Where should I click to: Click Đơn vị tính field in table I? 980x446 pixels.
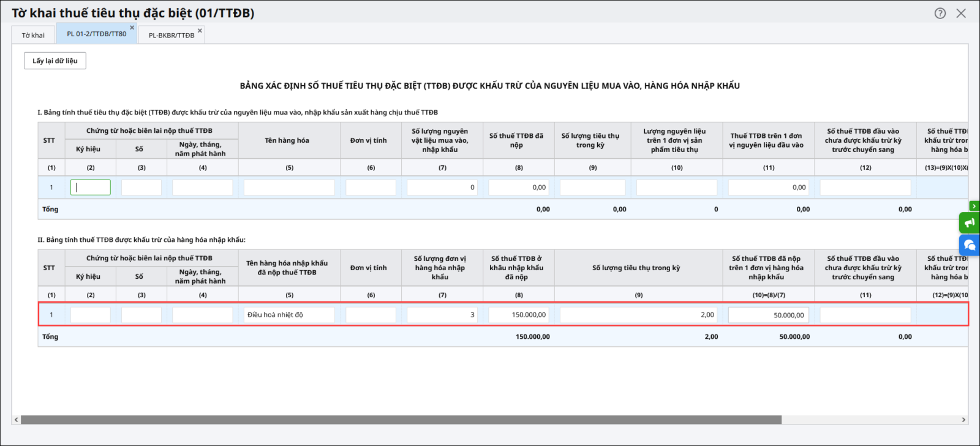pyautogui.click(x=371, y=187)
